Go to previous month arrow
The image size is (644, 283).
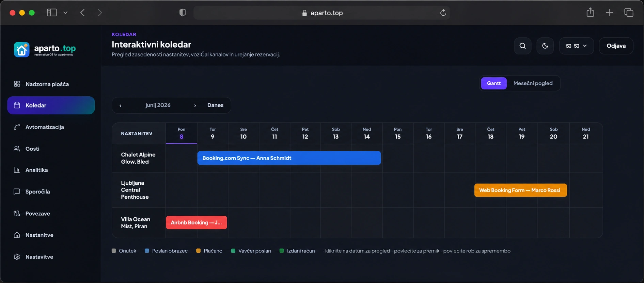pyautogui.click(x=121, y=105)
